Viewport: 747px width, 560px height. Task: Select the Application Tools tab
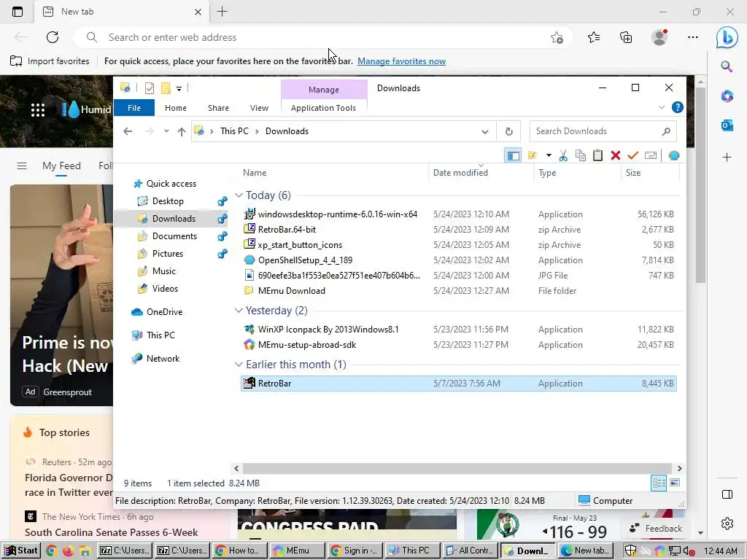point(323,108)
